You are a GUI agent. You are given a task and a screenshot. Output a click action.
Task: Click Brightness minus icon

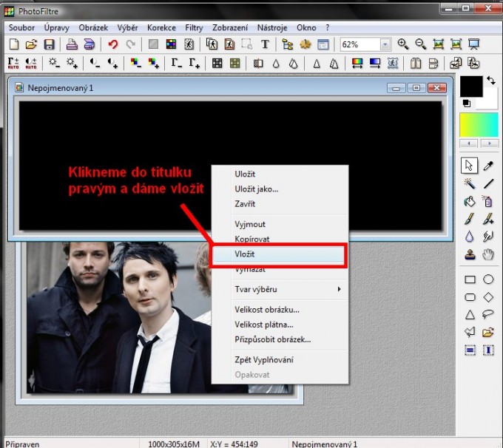(x=54, y=63)
